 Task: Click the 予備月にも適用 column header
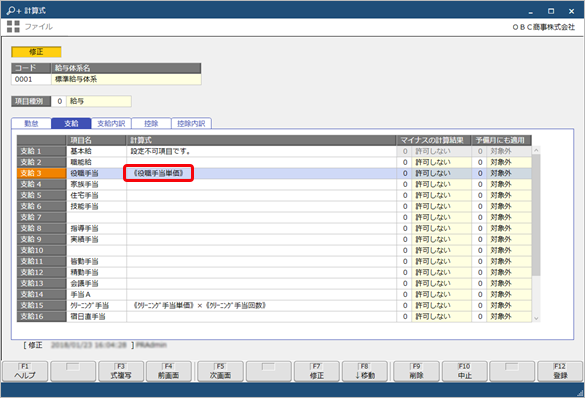tap(501, 140)
